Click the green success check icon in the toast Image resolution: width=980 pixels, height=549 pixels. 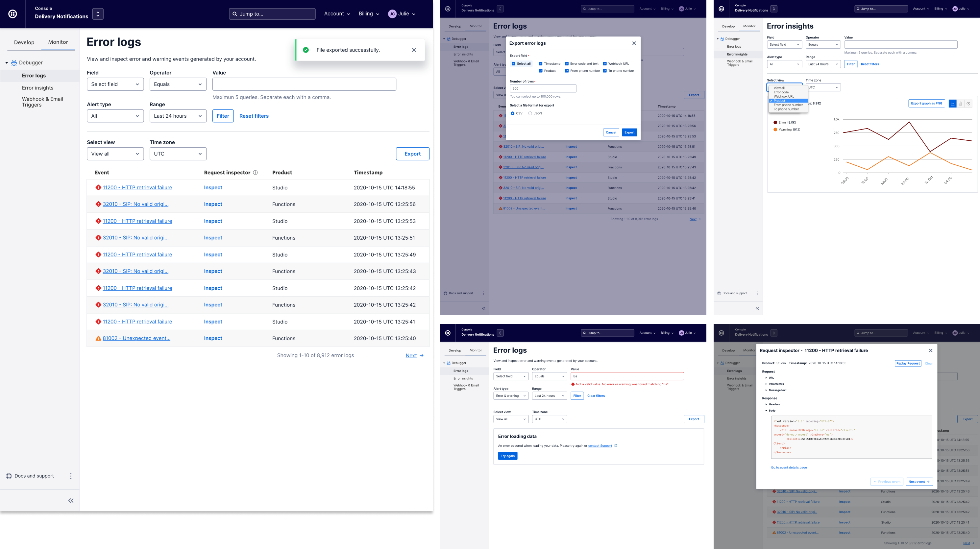pos(306,50)
